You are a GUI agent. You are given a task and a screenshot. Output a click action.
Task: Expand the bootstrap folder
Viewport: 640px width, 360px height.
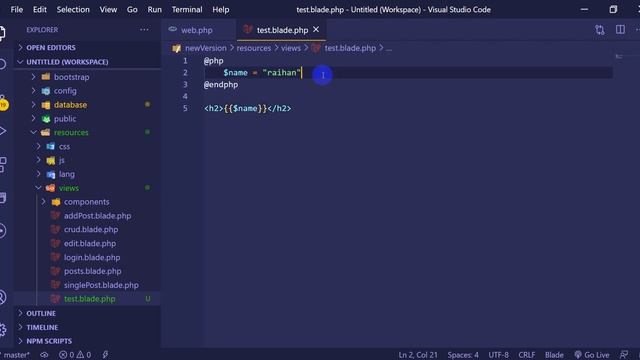pos(71,77)
